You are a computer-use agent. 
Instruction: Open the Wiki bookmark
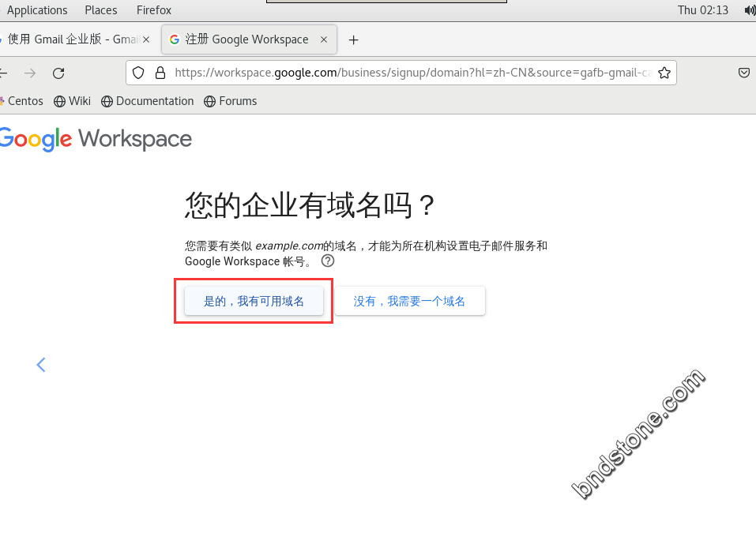click(x=73, y=101)
